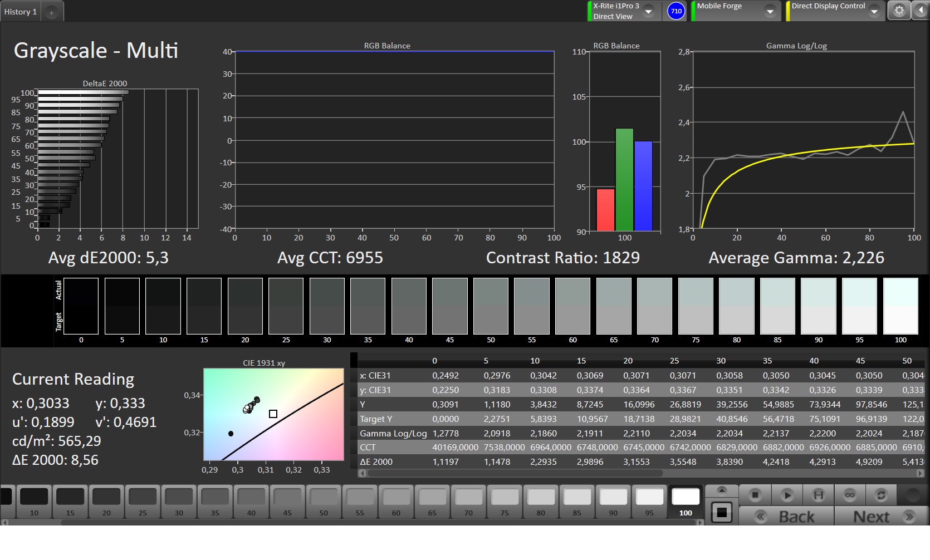The width and height of the screenshot is (930, 560).
Task: Click the Actual/Target swatch labeled 0
Action: coord(81,306)
